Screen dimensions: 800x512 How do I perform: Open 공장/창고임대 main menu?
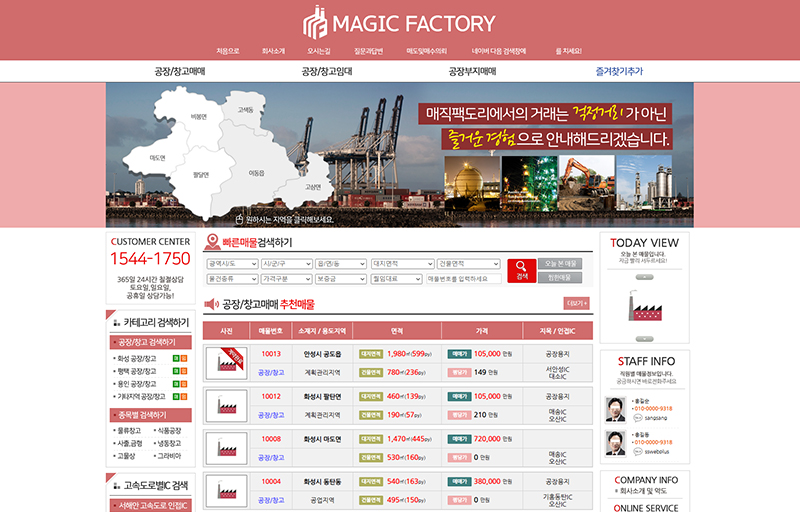(x=327, y=71)
